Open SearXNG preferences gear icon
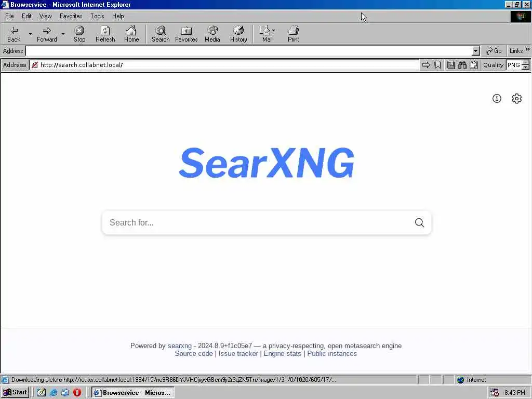The image size is (532, 399). pyautogui.click(x=517, y=98)
